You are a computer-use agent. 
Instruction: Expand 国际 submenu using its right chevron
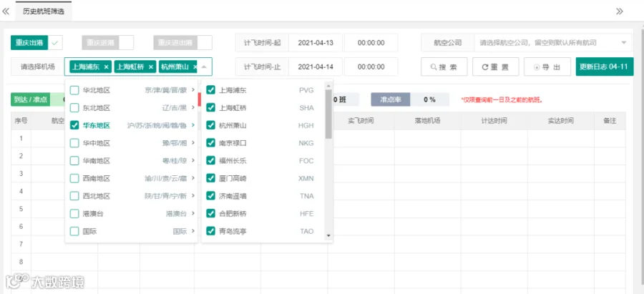[x=193, y=232]
